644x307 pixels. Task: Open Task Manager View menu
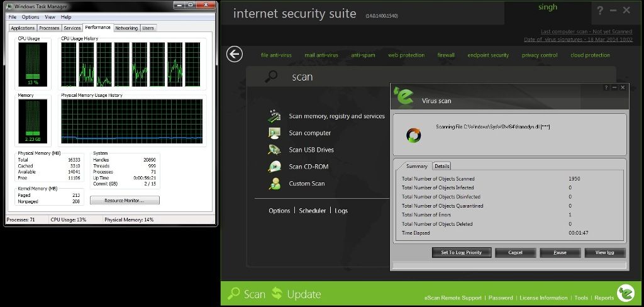point(50,17)
